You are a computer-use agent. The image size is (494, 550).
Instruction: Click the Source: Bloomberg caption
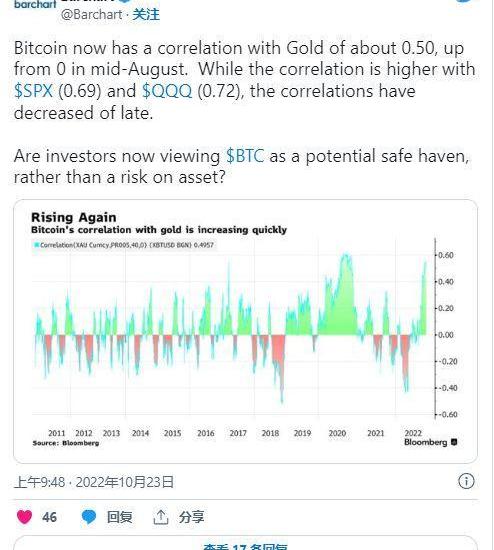pyautogui.click(x=66, y=443)
